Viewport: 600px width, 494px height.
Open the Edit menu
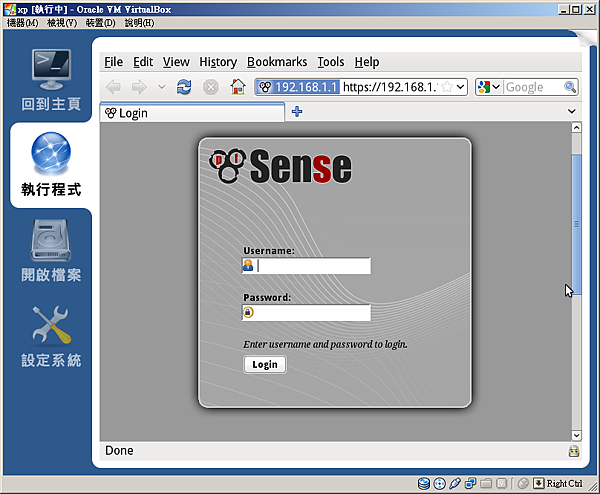[x=143, y=62]
